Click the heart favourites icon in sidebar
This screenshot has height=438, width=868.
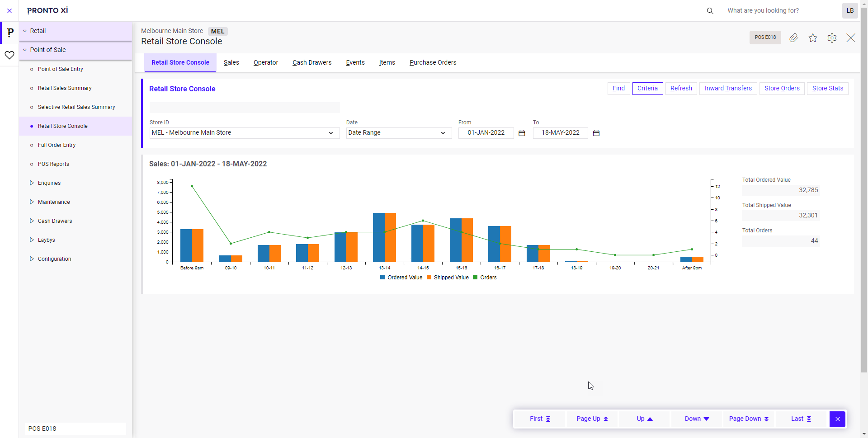click(x=9, y=55)
